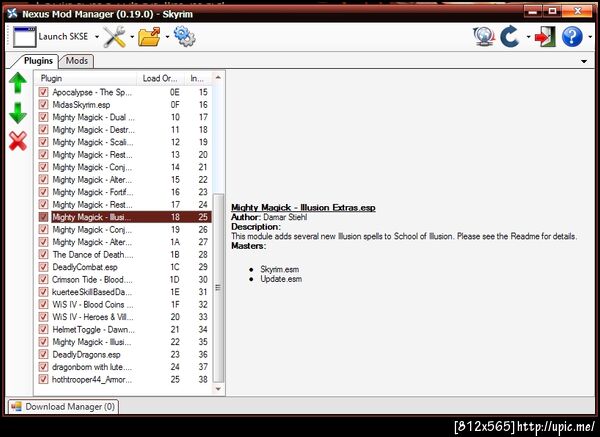Toggle the HelmetToggle - Dawn checkbox
Image resolution: width=600 pixels, height=437 pixels.
coord(43,329)
